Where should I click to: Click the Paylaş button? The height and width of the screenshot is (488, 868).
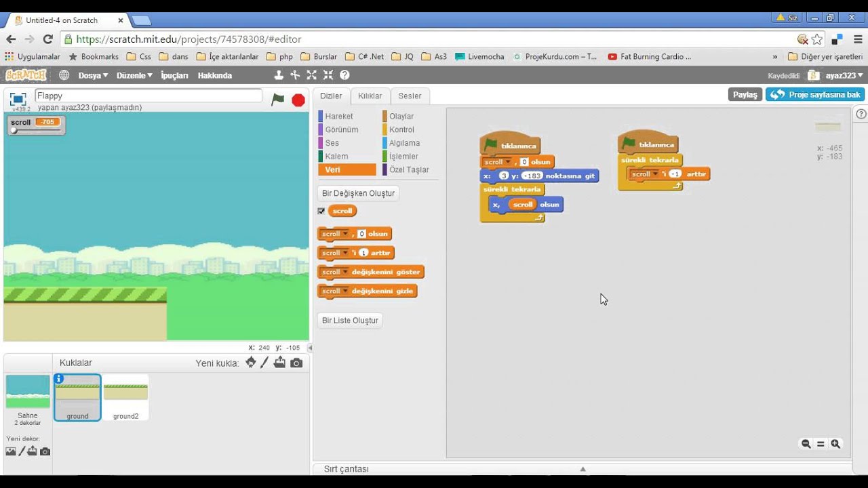coord(745,95)
